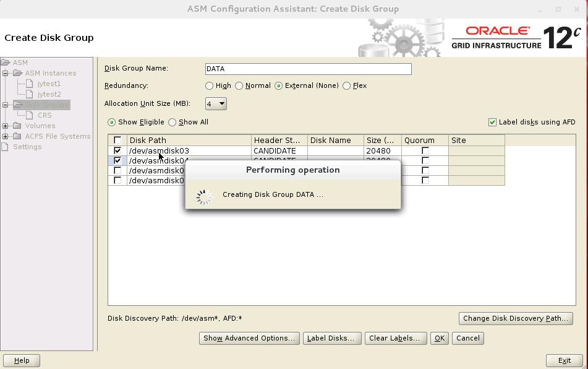Image resolution: width=588 pixels, height=369 pixels.
Task: Click the Cancel button
Action: coord(468,338)
